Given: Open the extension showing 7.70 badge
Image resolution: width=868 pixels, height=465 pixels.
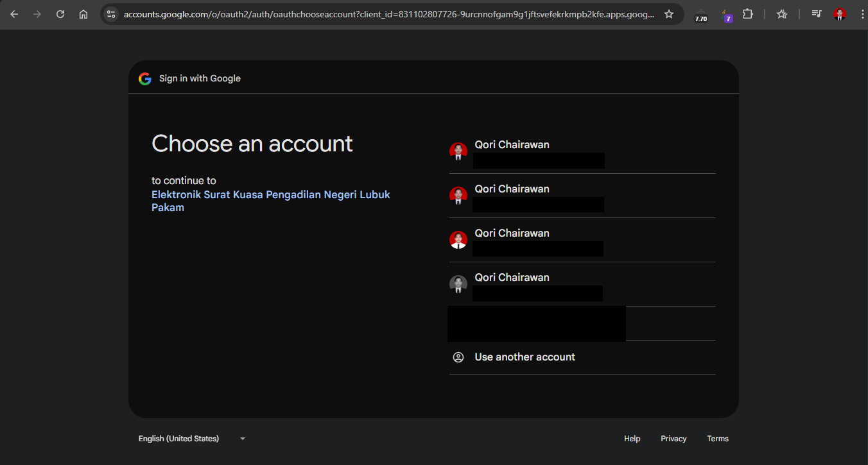Looking at the screenshot, I should pyautogui.click(x=700, y=15).
